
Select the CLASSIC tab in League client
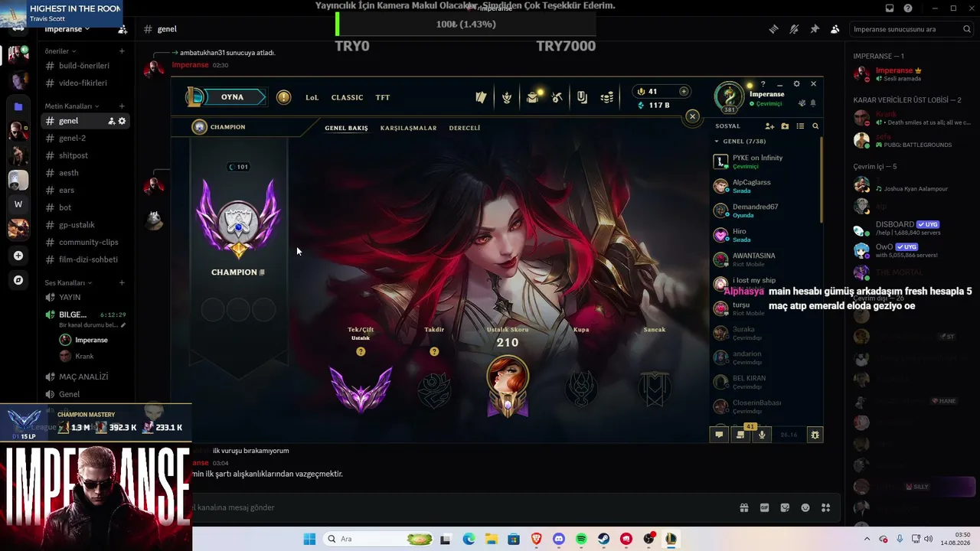tap(347, 97)
